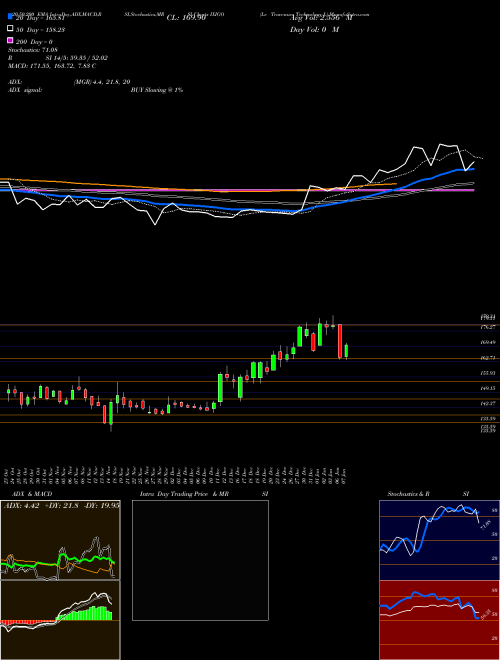Click the 71.08 value on the Stochastics chart

[485, 524]
